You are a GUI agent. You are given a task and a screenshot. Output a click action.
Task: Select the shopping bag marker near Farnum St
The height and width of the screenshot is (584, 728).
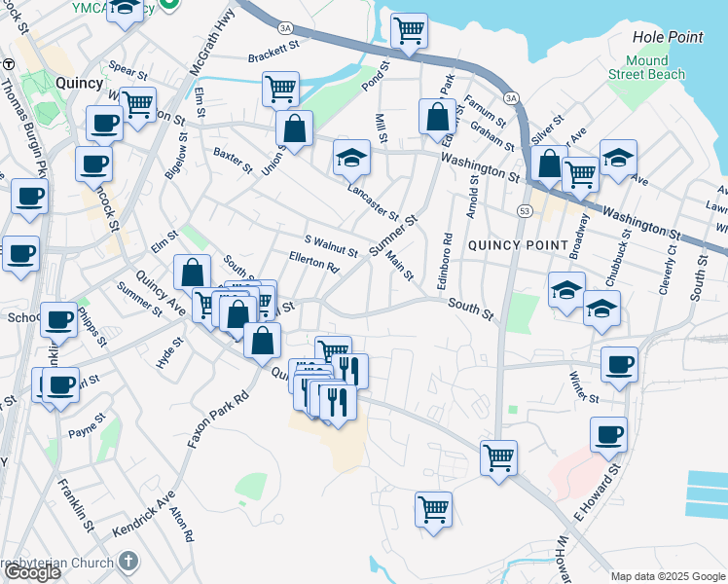click(x=437, y=117)
